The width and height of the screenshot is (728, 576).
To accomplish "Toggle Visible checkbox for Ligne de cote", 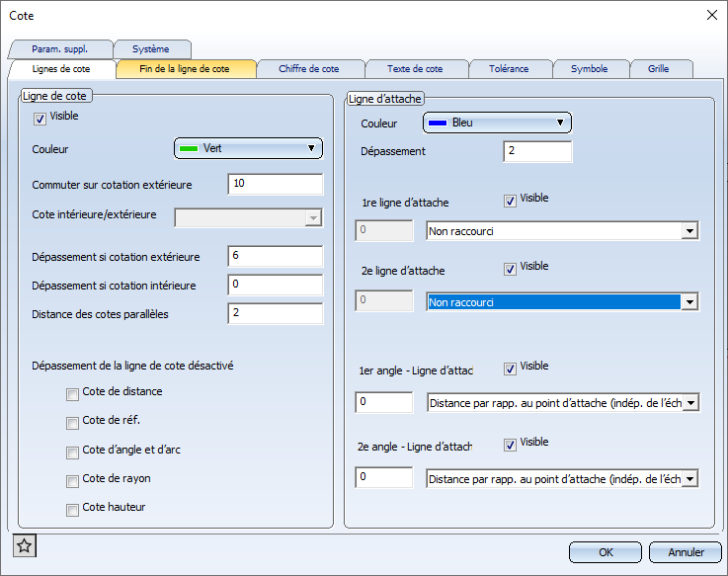I will tap(40, 118).
